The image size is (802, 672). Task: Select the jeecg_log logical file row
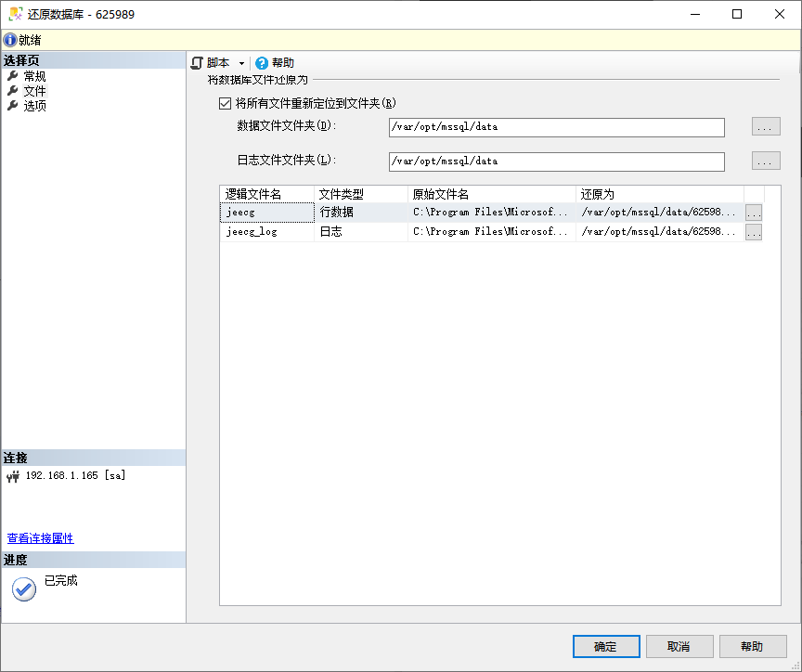point(267,232)
